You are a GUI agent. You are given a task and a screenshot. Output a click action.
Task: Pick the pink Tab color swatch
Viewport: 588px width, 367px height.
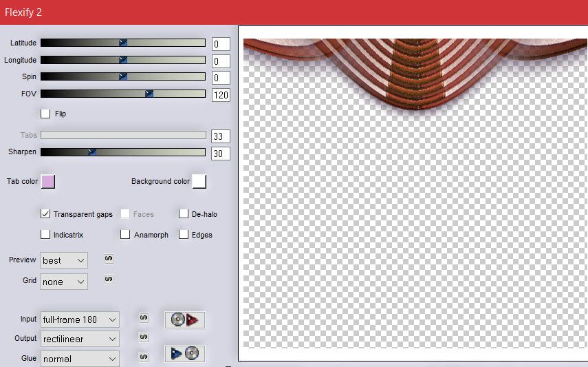coord(48,181)
